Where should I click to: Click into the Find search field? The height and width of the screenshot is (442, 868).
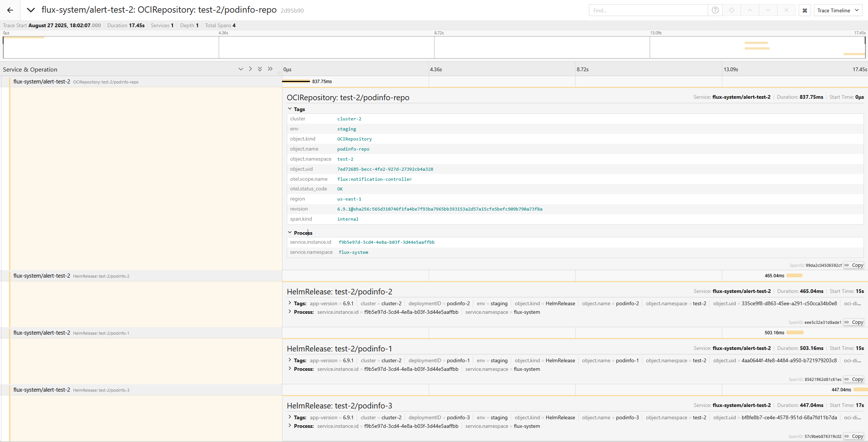(x=648, y=10)
